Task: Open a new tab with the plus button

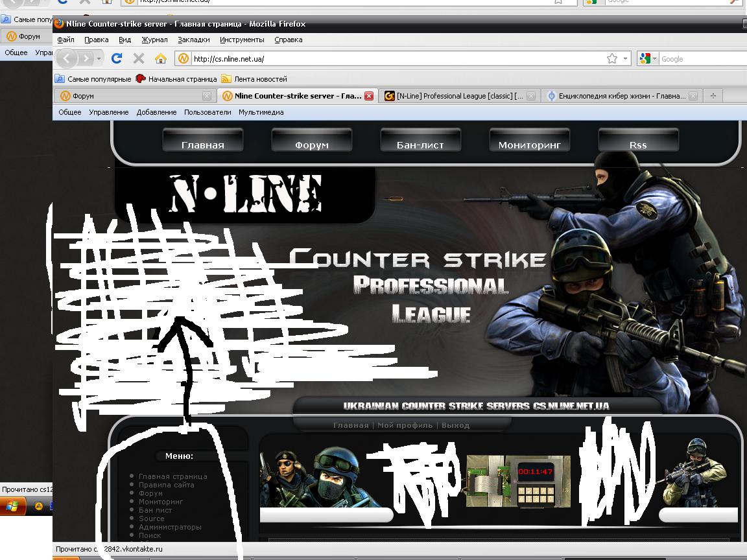Action: 713,96
